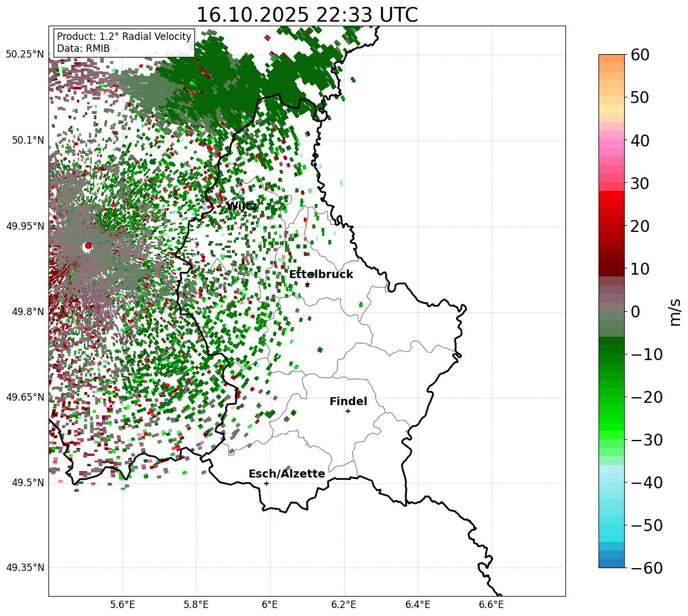
Task: Click the 49.8°N latitude label
Action: click(x=27, y=312)
